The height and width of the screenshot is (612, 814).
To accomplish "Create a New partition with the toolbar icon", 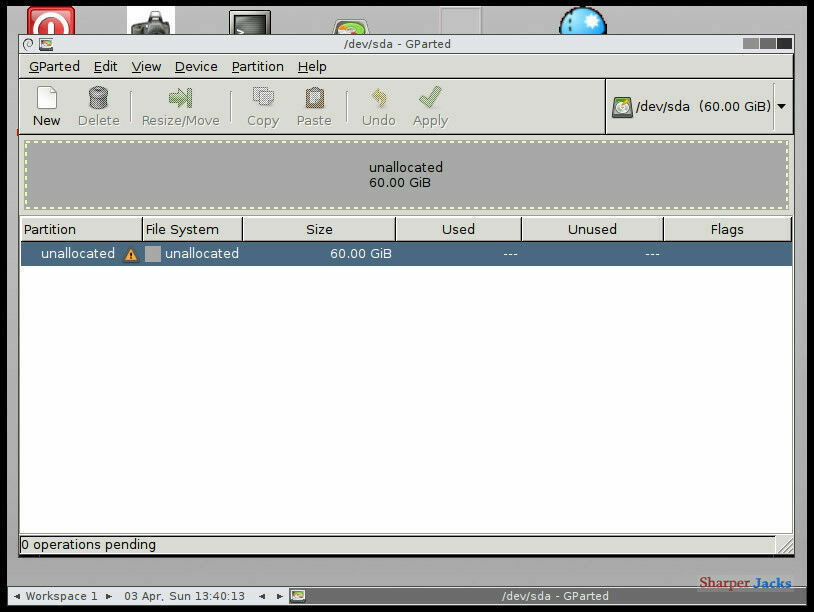I will pos(46,106).
